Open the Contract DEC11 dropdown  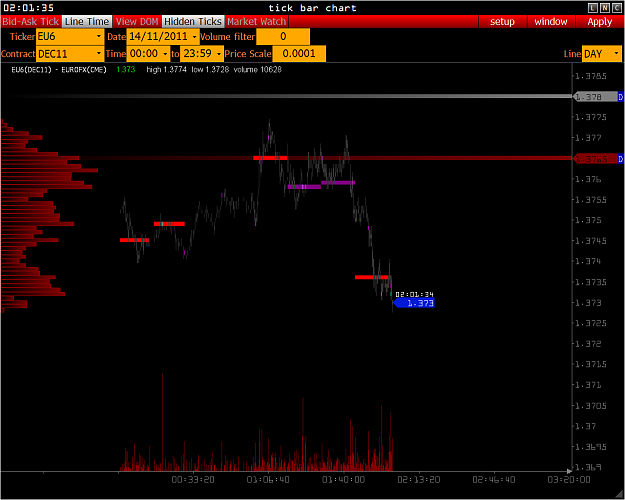click(x=70, y=54)
